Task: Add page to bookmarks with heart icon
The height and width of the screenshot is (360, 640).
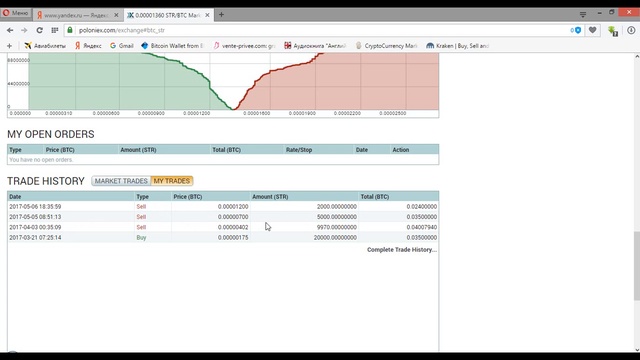Action: 593,30
